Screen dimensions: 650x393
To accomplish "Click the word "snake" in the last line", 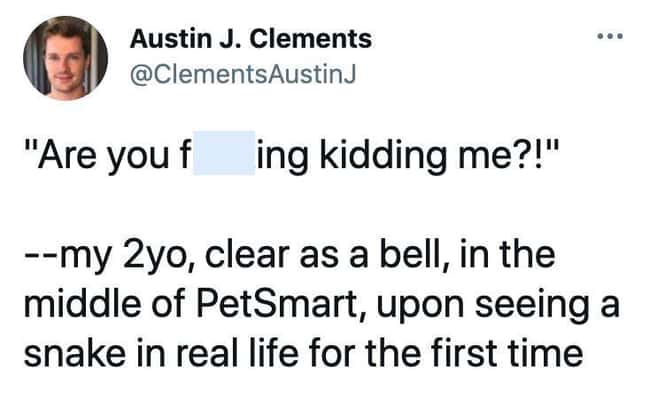I will tap(75, 354).
